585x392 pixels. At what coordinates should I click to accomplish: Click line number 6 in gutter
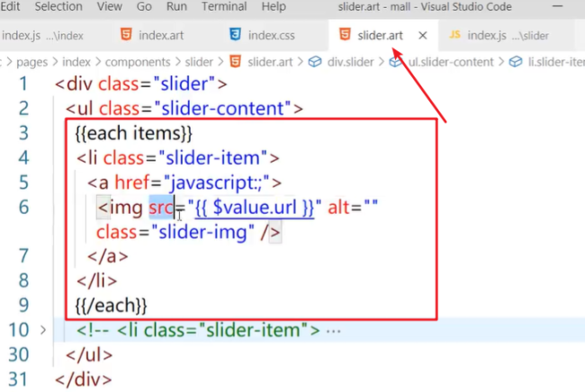point(23,207)
